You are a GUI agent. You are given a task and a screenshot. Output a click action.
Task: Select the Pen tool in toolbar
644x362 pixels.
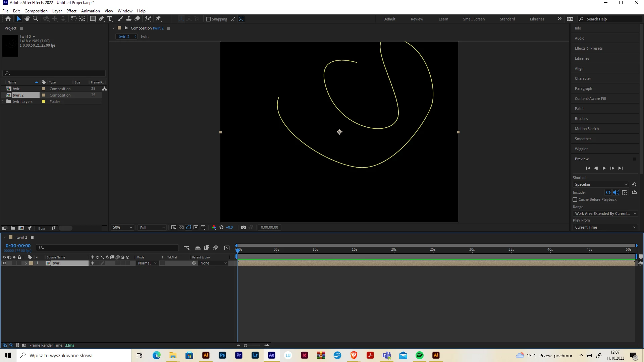click(101, 19)
